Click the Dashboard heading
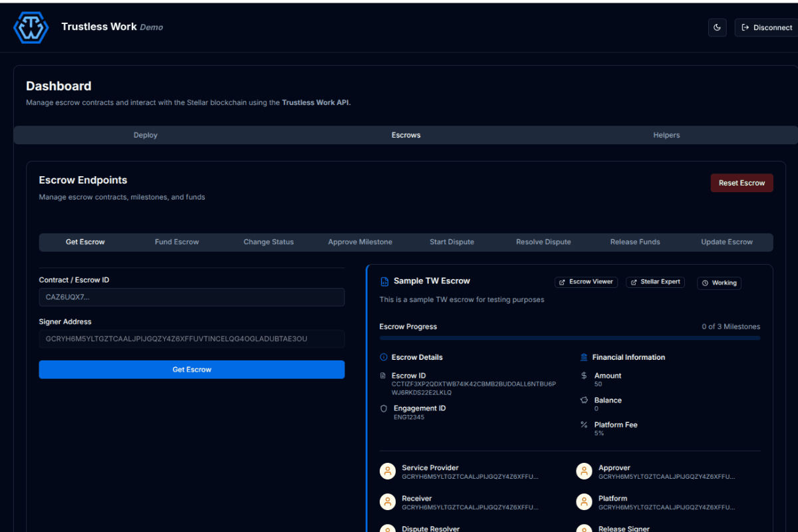The width and height of the screenshot is (798, 532). [x=59, y=86]
